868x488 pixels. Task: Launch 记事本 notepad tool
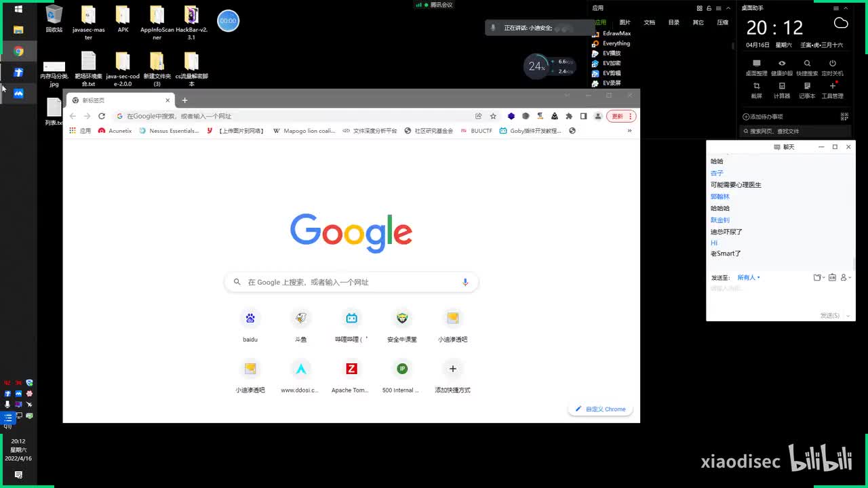tap(807, 90)
